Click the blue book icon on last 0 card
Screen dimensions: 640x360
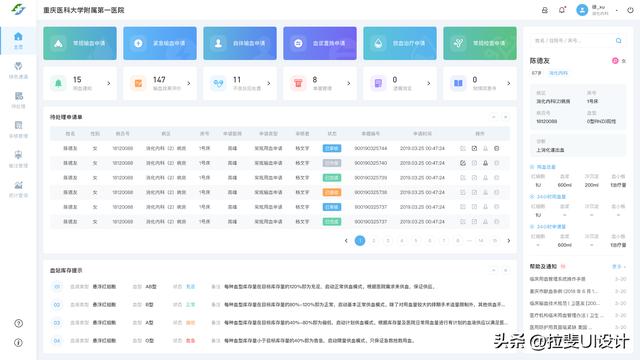tap(458, 83)
